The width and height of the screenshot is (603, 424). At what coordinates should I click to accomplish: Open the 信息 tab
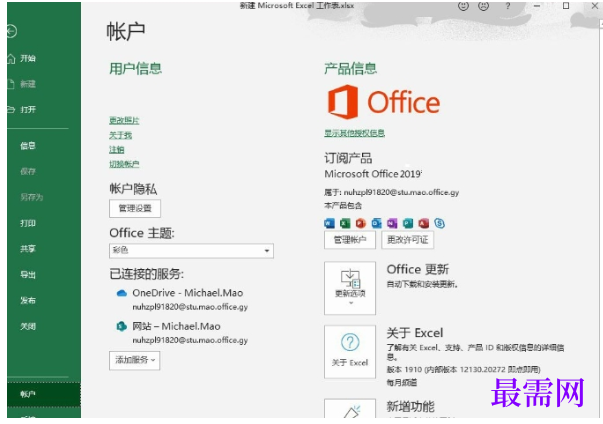click(x=28, y=146)
